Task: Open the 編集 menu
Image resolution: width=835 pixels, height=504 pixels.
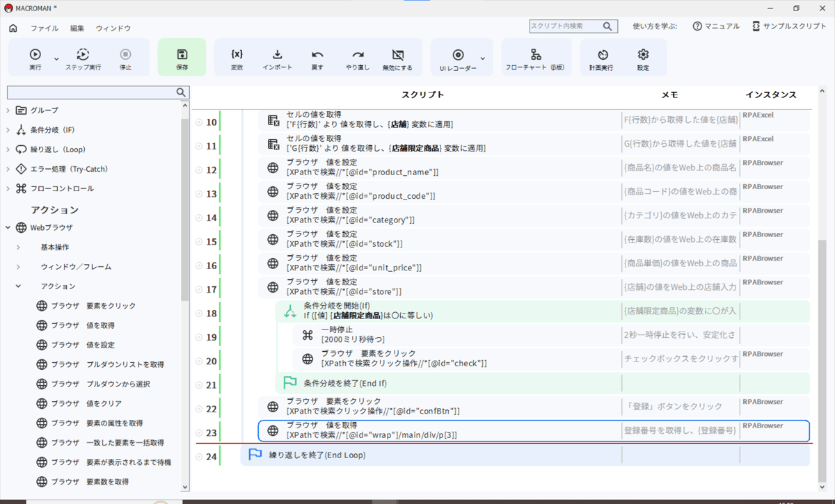Action: [77, 28]
